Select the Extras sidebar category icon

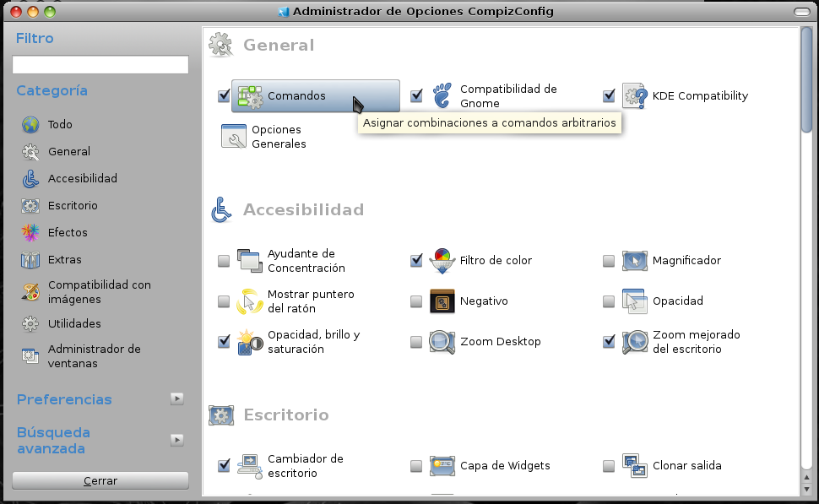point(30,260)
